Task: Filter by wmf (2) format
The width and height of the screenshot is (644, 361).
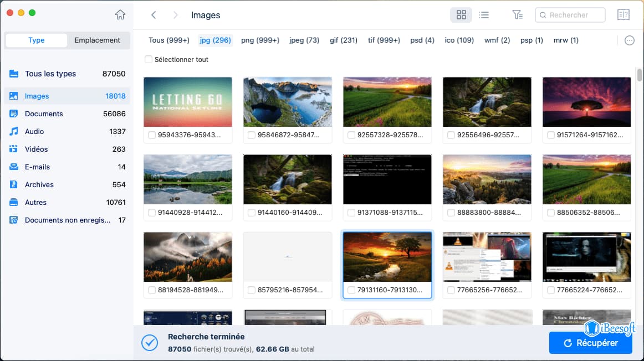Action: (x=497, y=40)
